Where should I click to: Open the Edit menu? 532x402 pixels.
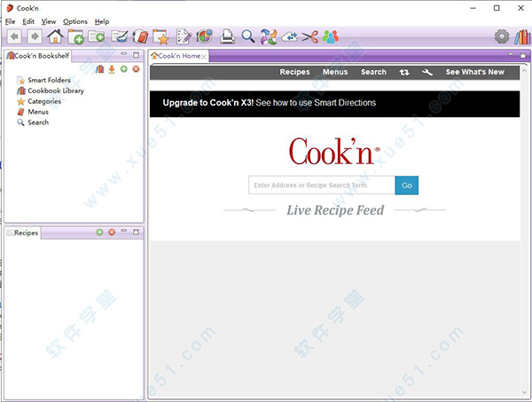coord(28,21)
